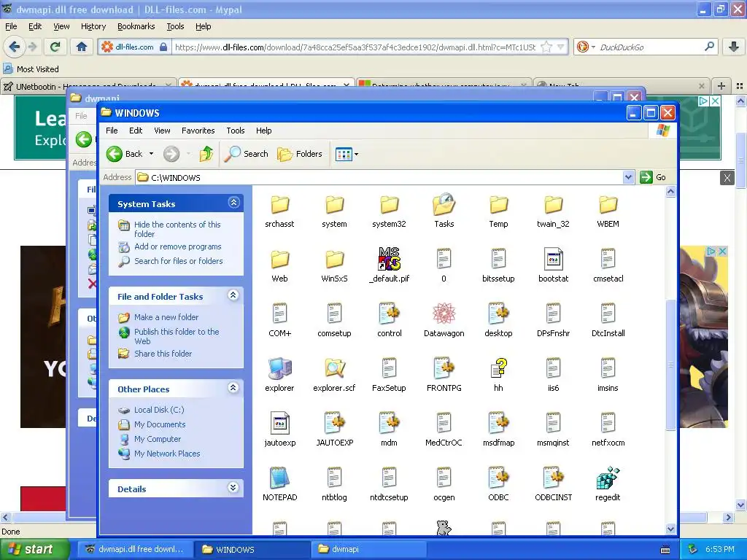Open the browser Bookmarks menu
747x560 pixels.
pos(136,26)
